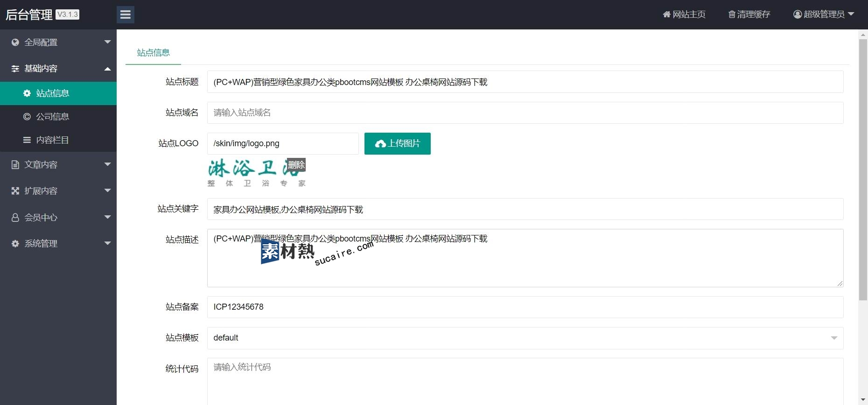Focus the 统计代码 textarea
Viewport: 868px width, 405px height.
pyautogui.click(x=525, y=381)
